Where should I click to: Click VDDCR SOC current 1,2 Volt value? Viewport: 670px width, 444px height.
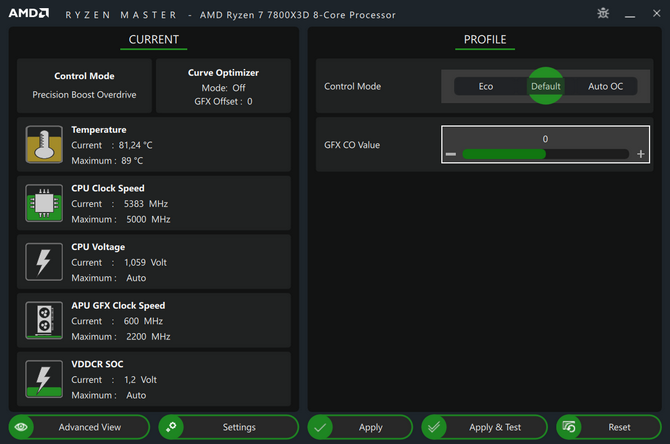click(140, 379)
